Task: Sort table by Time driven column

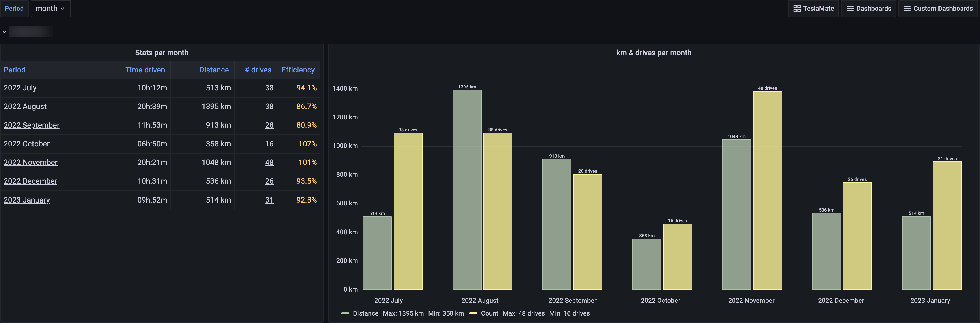Action: click(x=145, y=70)
